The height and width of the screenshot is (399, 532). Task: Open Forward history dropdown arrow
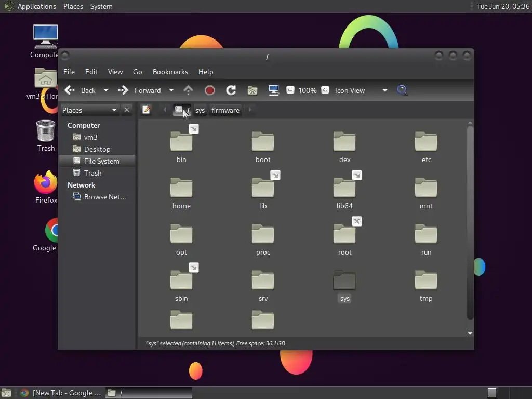pos(171,90)
